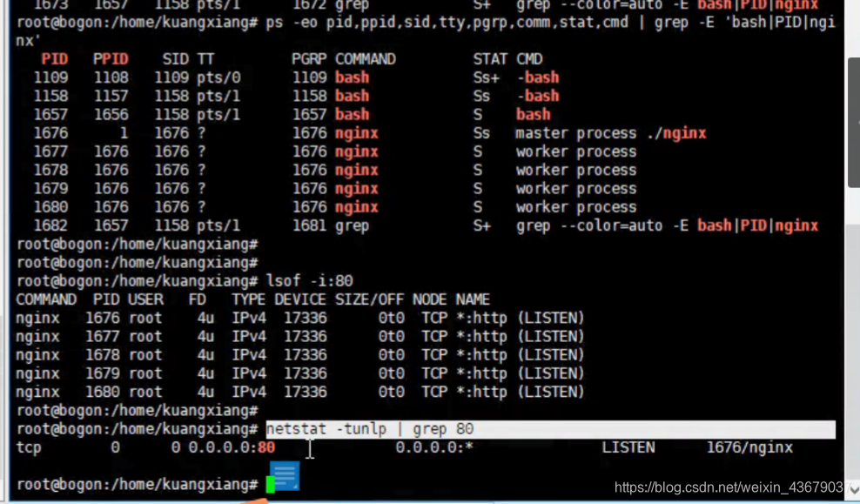Click the 'FD' header in lsof output
The width and height of the screenshot is (860, 504).
click(198, 299)
